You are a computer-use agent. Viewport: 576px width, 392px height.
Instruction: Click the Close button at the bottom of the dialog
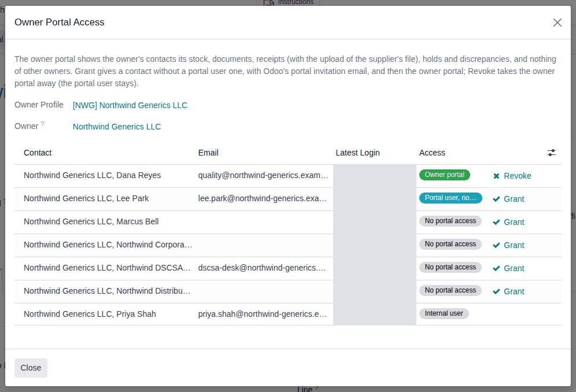click(x=31, y=368)
